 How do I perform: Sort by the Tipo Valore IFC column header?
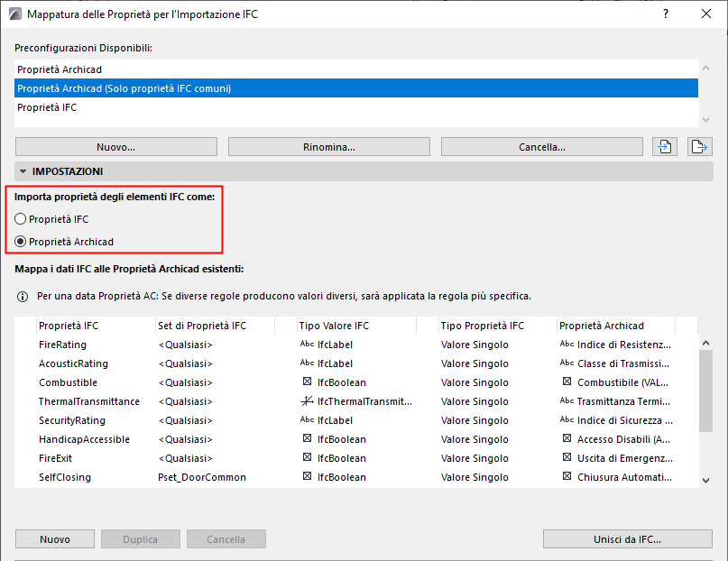click(334, 326)
